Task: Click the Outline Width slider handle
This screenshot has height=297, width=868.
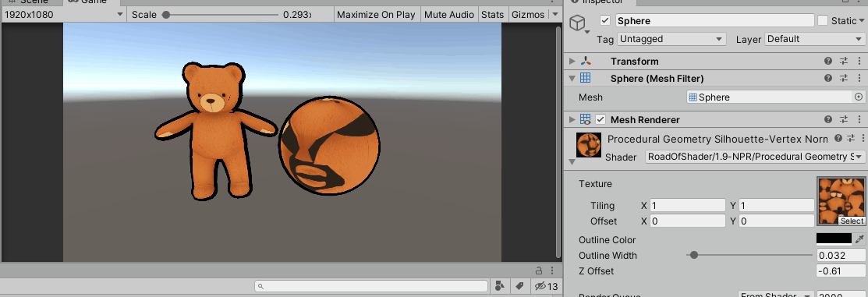Action: pos(693,255)
